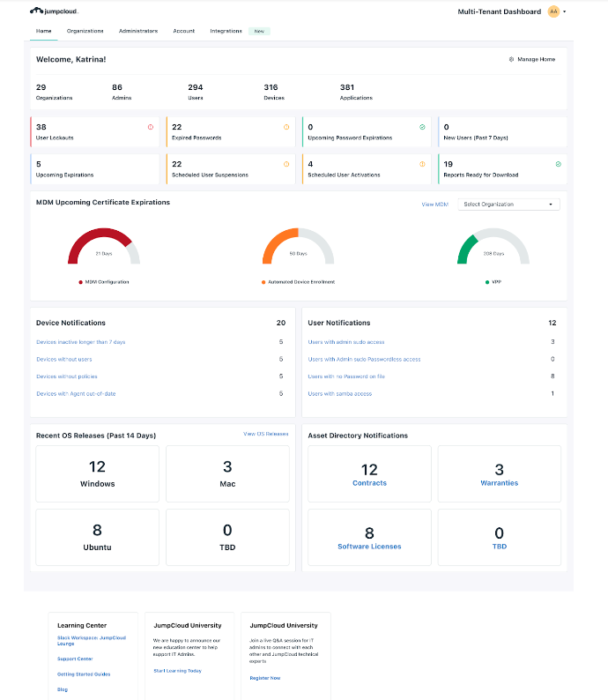The height and width of the screenshot is (700, 608).
Task: Open the Support Center link
Action: click(x=75, y=659)
